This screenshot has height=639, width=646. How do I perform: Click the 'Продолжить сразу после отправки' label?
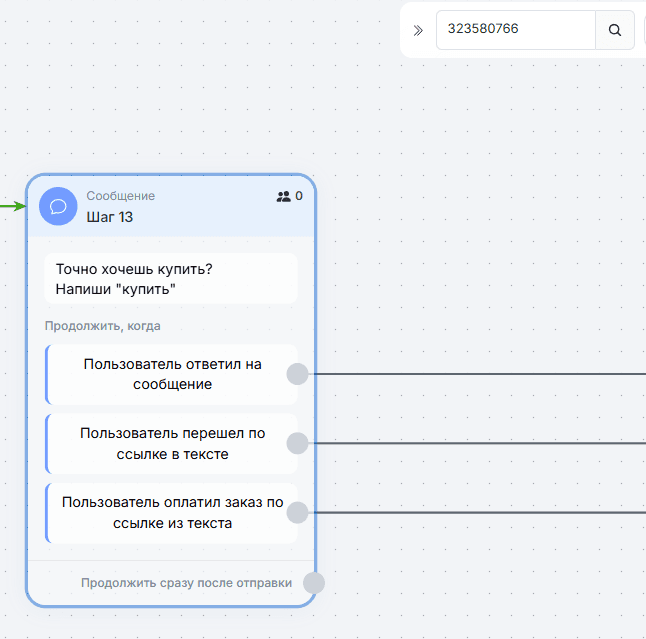tap(186, 583)
